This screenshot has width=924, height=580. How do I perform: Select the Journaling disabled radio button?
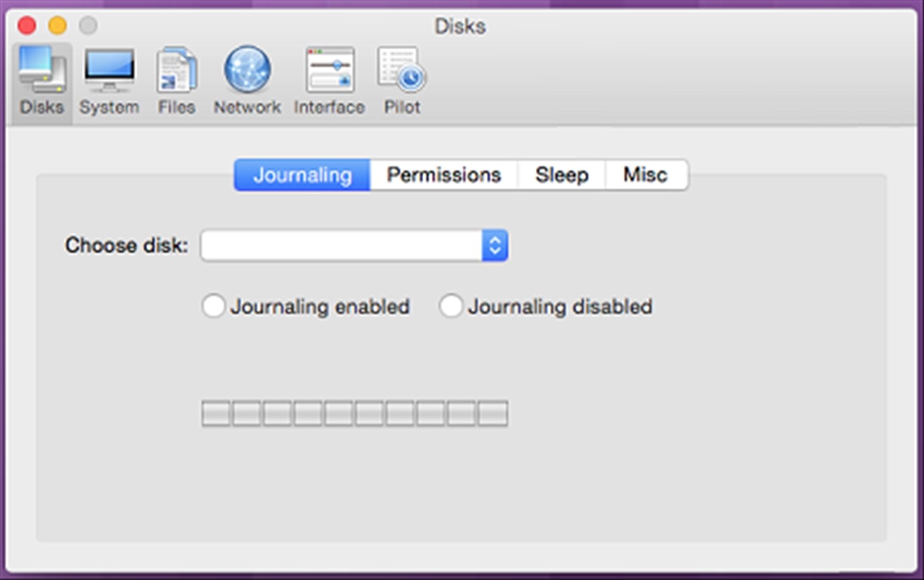click(451, 306)
